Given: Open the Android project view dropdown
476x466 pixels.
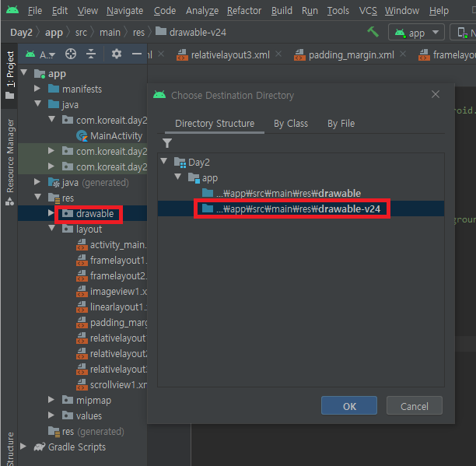Looking at the screenshot, I should pos(40,54).
